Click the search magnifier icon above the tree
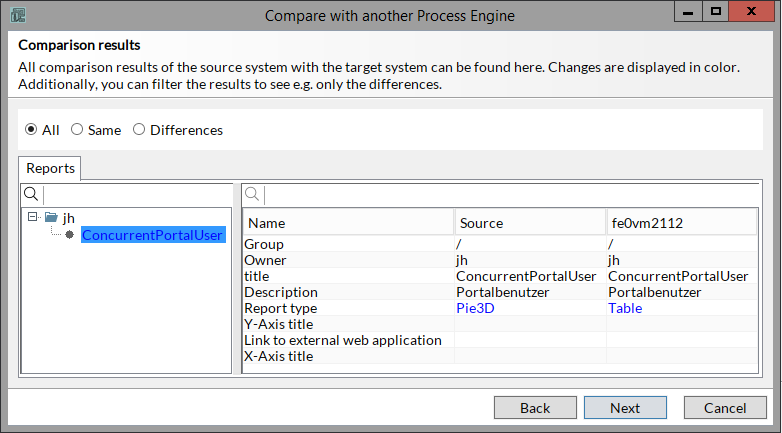 (x=31, y=194)
